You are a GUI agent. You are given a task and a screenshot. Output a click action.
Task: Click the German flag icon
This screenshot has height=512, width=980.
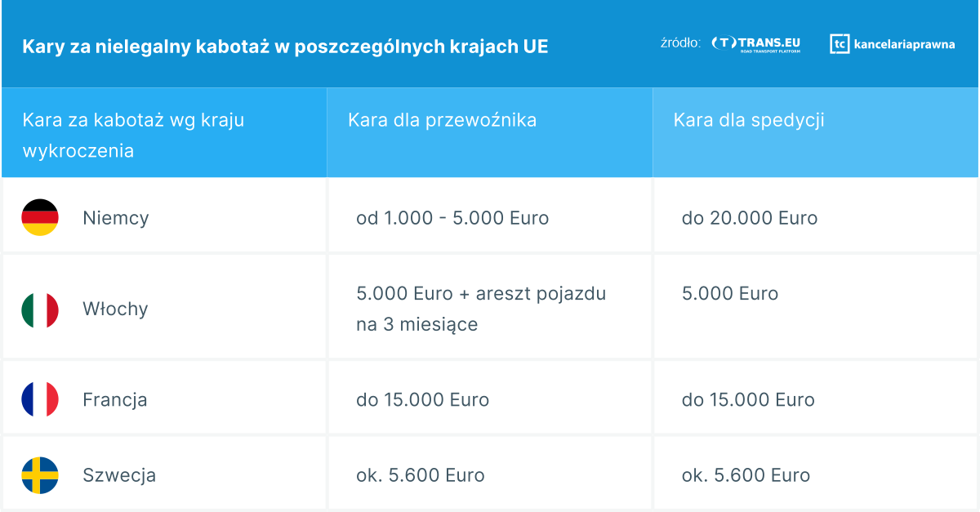pyautogui.click(x=40, y=217)
